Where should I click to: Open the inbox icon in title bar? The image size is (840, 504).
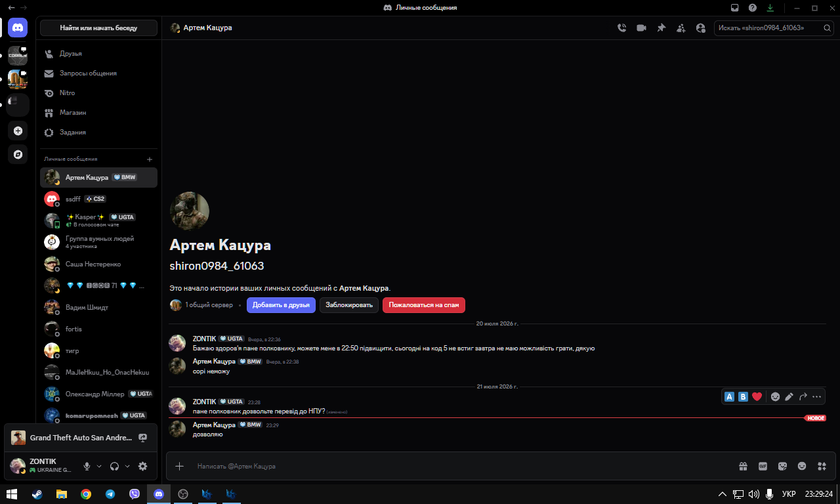click(735, 8)
